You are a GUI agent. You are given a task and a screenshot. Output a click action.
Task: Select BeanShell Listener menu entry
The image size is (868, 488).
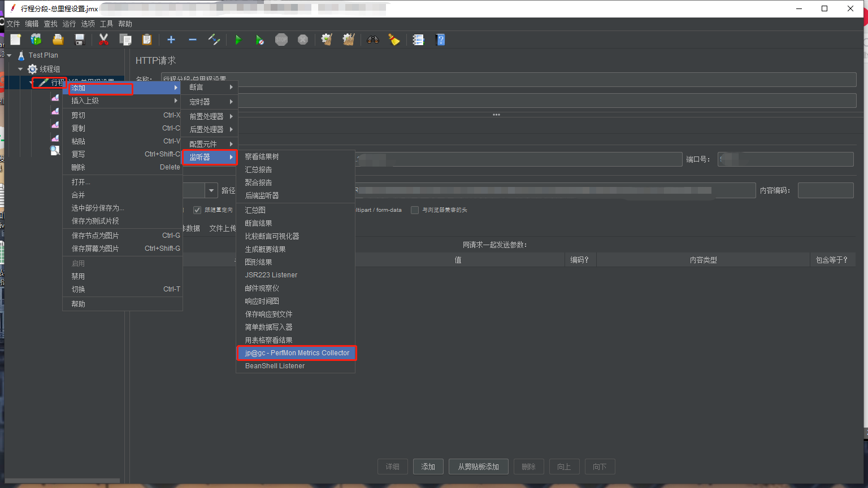tap(296, 366)
